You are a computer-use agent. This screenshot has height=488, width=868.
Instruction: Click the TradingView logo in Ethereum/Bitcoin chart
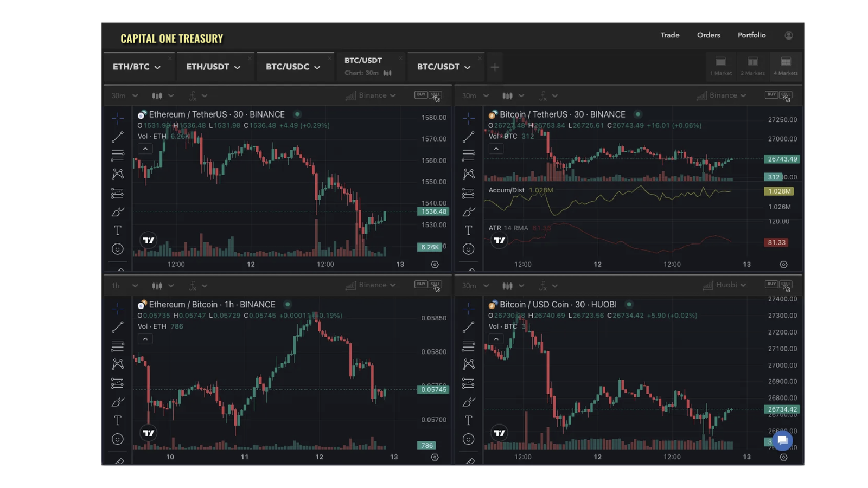(148, 433)
